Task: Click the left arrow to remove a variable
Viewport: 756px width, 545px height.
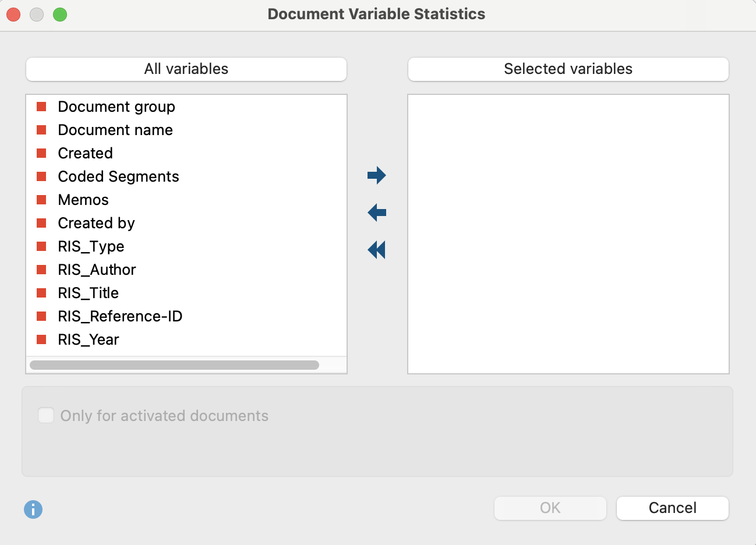Action: [376, 212]
